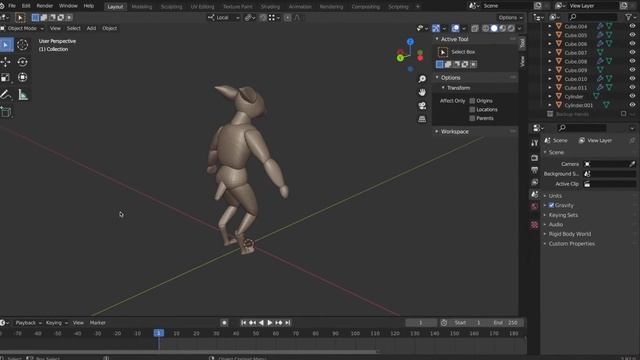This screenshot has width=640, height=360.
Task: Select the Measure tool
Action: point(23,95)
